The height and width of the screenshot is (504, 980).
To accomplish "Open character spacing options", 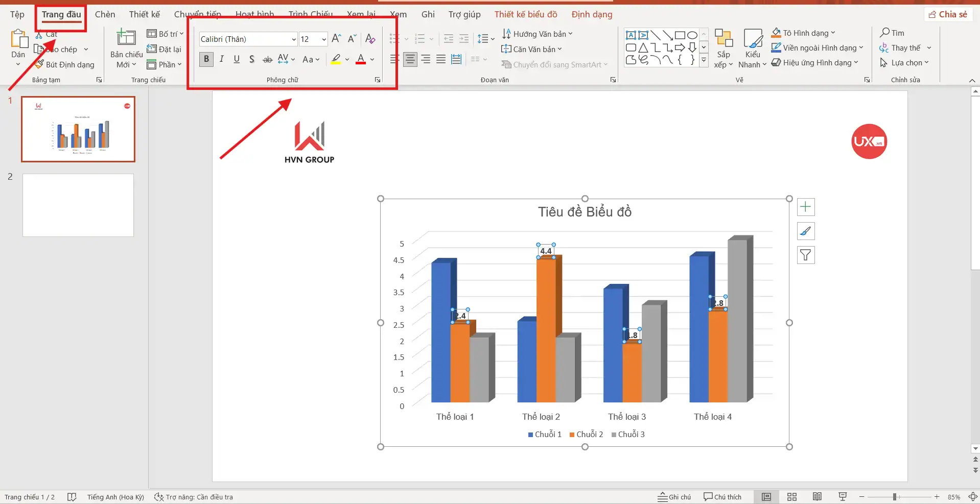I will tap(286, 59).
